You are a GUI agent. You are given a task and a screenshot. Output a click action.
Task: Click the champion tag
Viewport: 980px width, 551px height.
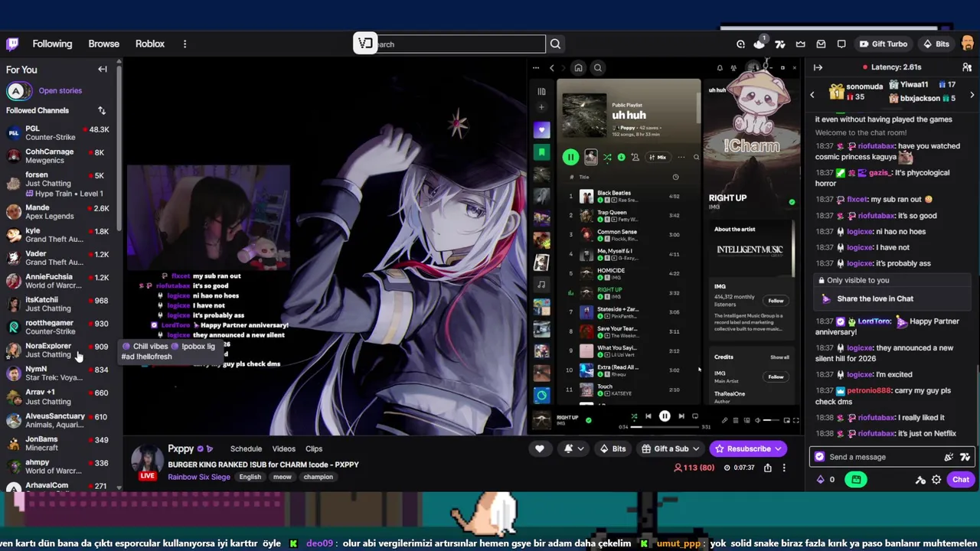click(318, 477)
